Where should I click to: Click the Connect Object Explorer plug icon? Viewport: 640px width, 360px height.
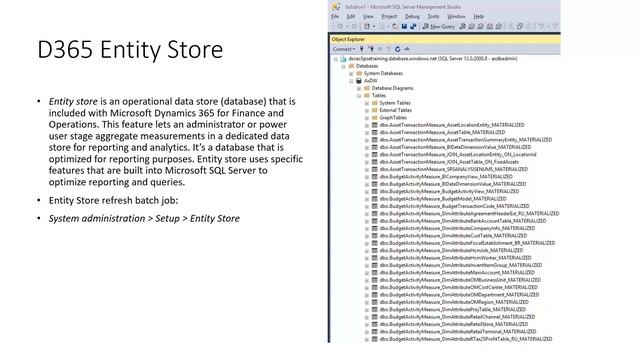click(362, 49)
